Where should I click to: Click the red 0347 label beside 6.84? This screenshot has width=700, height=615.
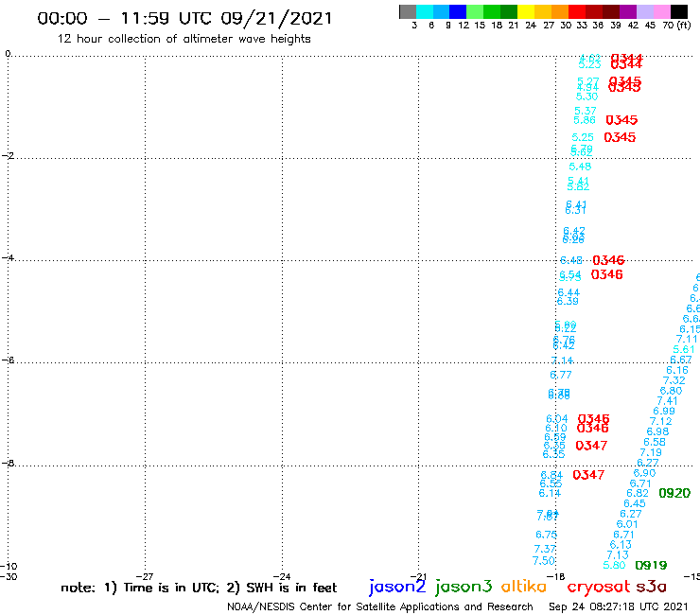pos(588,475)
